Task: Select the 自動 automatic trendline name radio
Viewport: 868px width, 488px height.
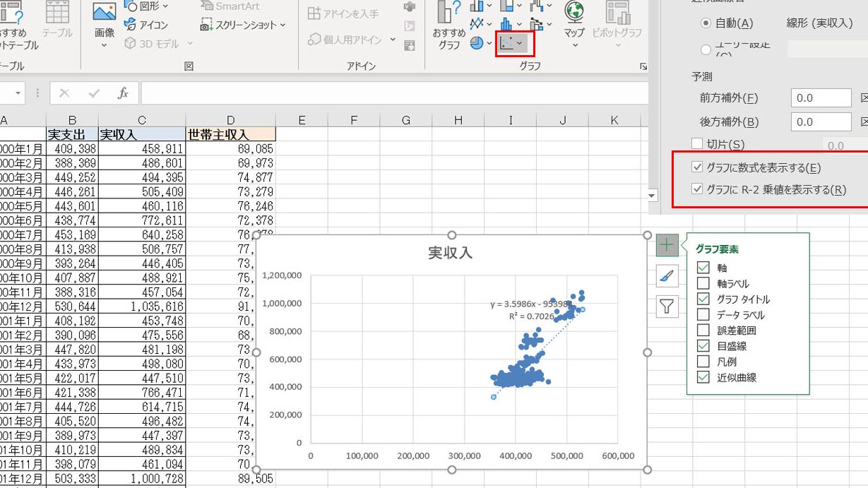Action: click(706, 23)
